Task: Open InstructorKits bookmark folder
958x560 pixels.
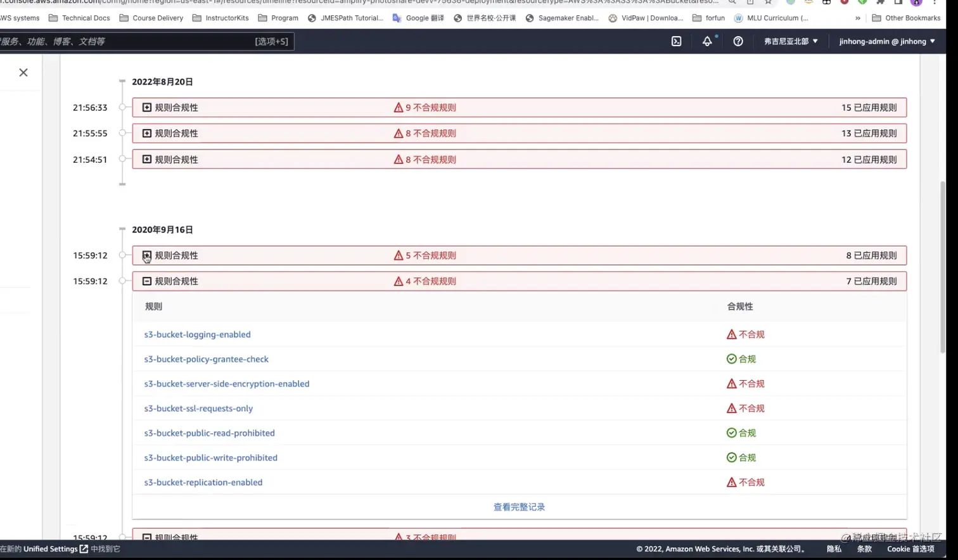Action: tap(220, 18)
